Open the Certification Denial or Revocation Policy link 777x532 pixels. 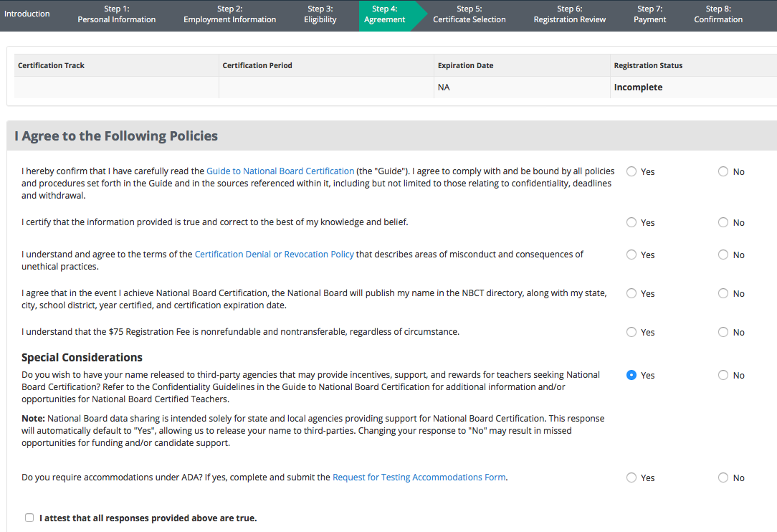[x=274, y=255]
